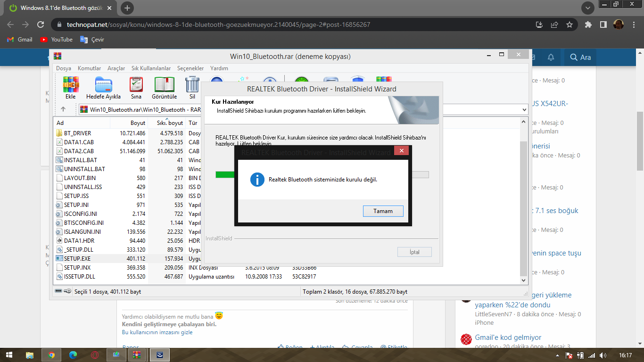Open the Gmail'e kod gelmiyor thread link
The image size is (644, 362).
tap(508, 337)
